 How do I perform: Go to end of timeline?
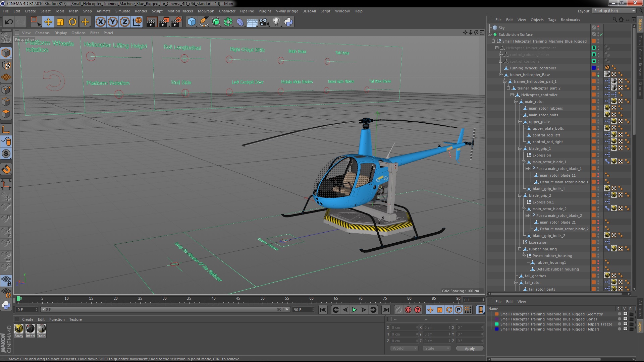[386, 310]
